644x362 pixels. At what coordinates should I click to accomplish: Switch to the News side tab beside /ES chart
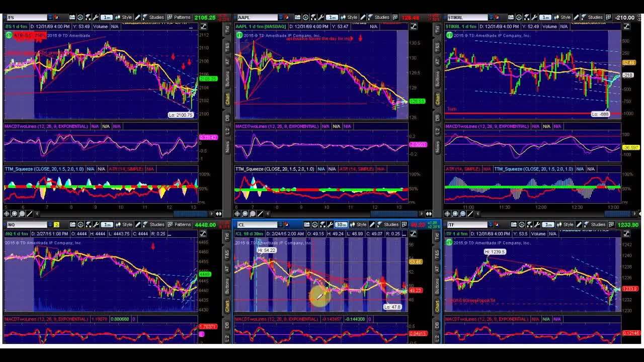point(227,147)
